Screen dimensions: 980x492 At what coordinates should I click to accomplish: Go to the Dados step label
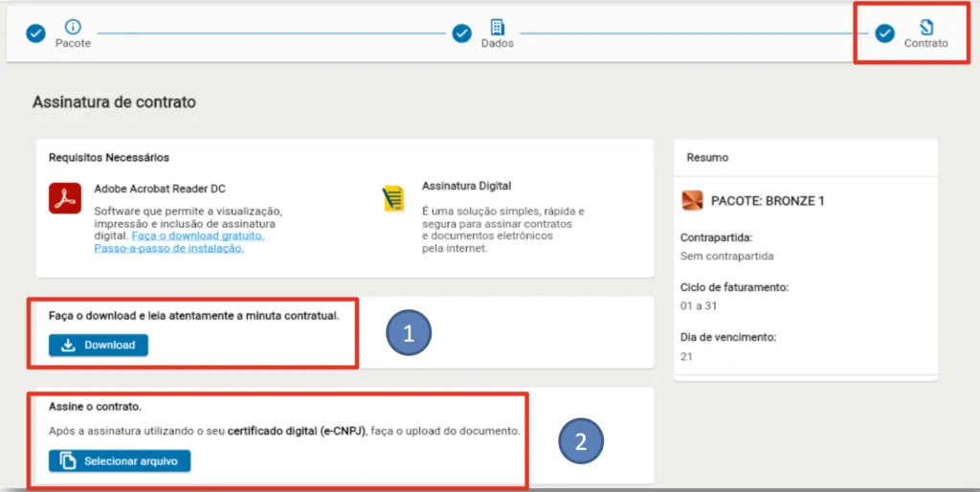(x=498, y=44)
